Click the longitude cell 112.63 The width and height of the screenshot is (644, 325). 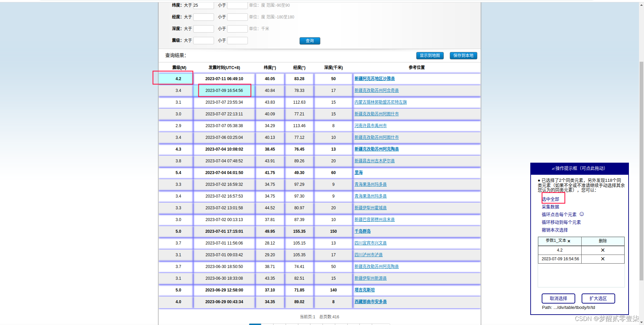click(299, 102)
